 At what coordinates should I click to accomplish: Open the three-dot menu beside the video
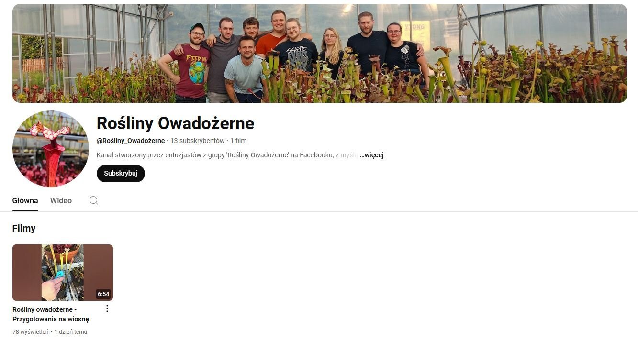tap(107, 309)
